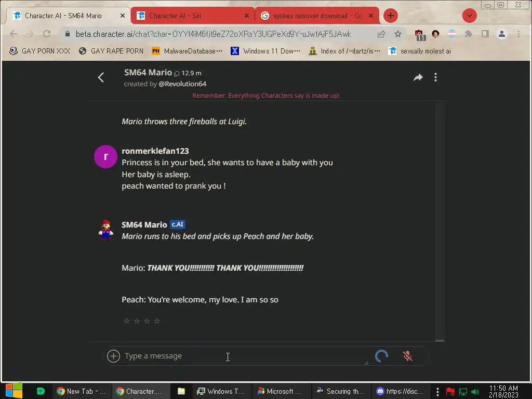This screenshot has width=532, height=399.
Task: Click the beta.character.ai address bar
Action: (213, 34)
